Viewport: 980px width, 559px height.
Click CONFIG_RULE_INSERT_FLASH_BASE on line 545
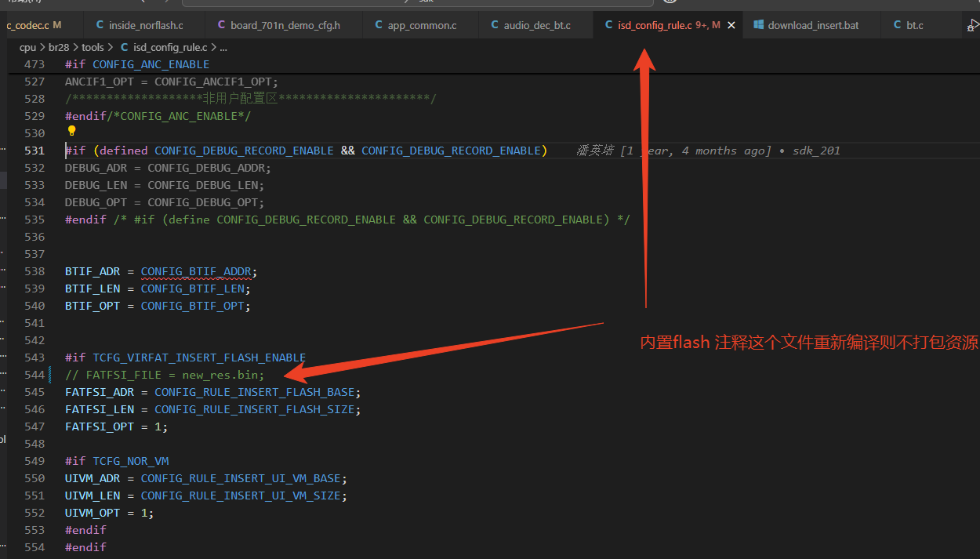pos(255,392)
